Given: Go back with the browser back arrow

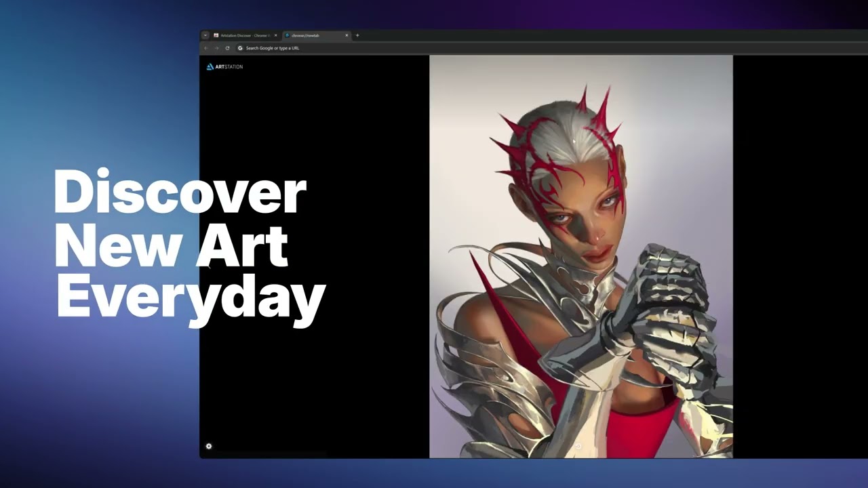Looking at the screenshot, I should (x=206, y=48).
